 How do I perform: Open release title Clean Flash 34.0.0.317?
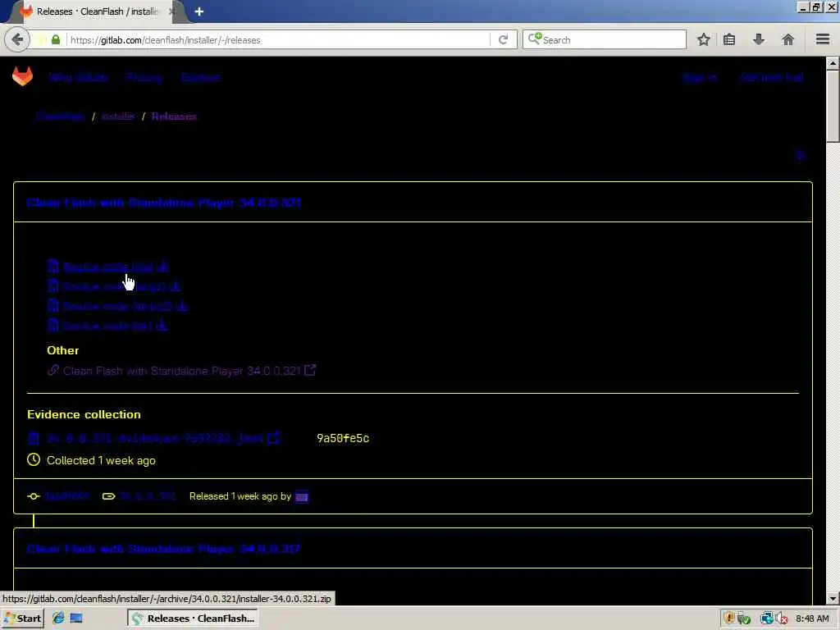[x=163, y=549]
